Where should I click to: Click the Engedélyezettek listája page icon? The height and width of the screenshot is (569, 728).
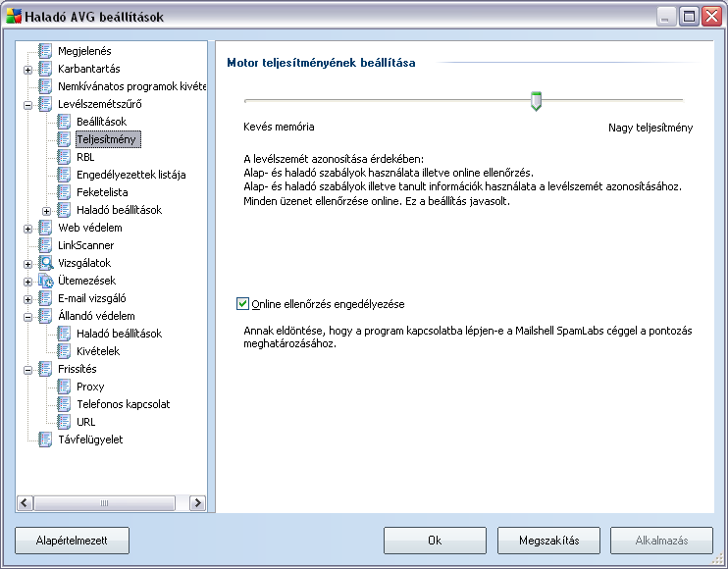pos(64,174)
